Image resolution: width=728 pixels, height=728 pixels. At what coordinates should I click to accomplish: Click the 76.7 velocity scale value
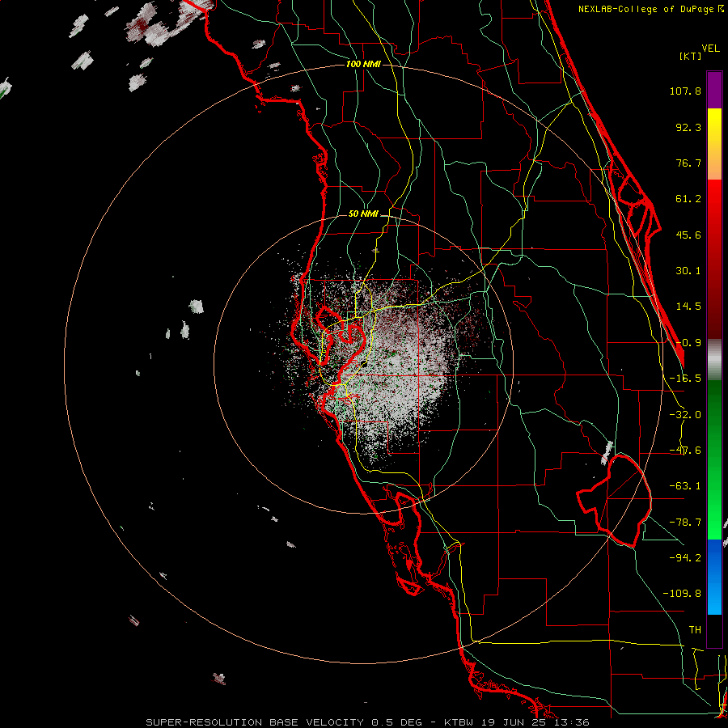pos(688,163)
